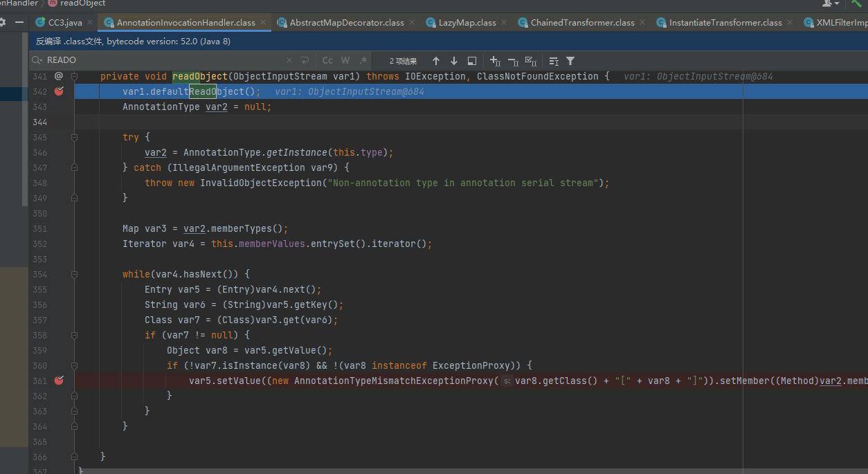Click the search magnifier history icon

click(x=39, y=61)
